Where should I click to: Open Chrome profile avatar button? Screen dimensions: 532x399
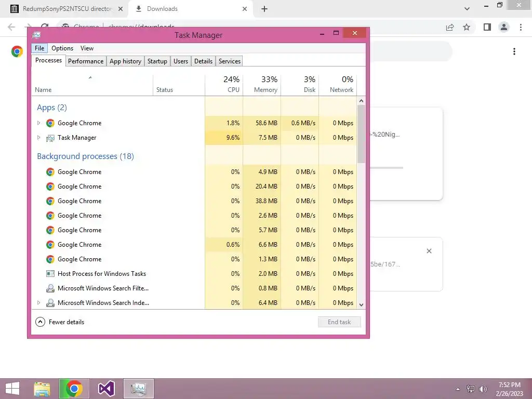point(504,27)
